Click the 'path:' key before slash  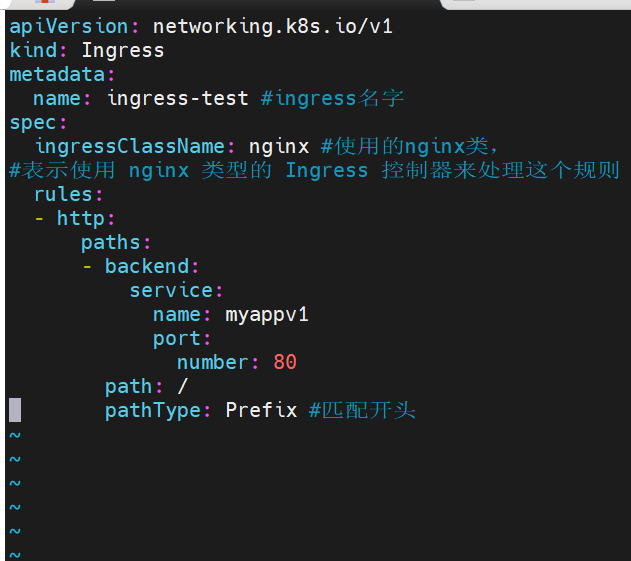(x=134, y=387)
